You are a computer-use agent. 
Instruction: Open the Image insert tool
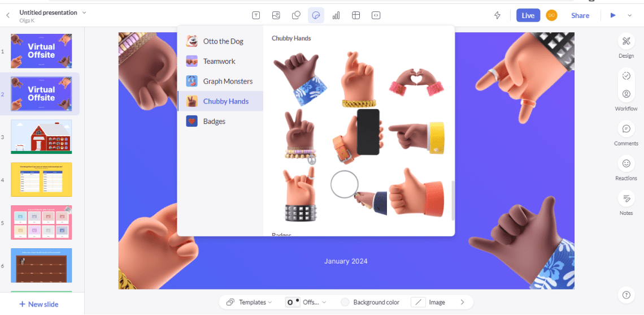click(x=276, y=16)
